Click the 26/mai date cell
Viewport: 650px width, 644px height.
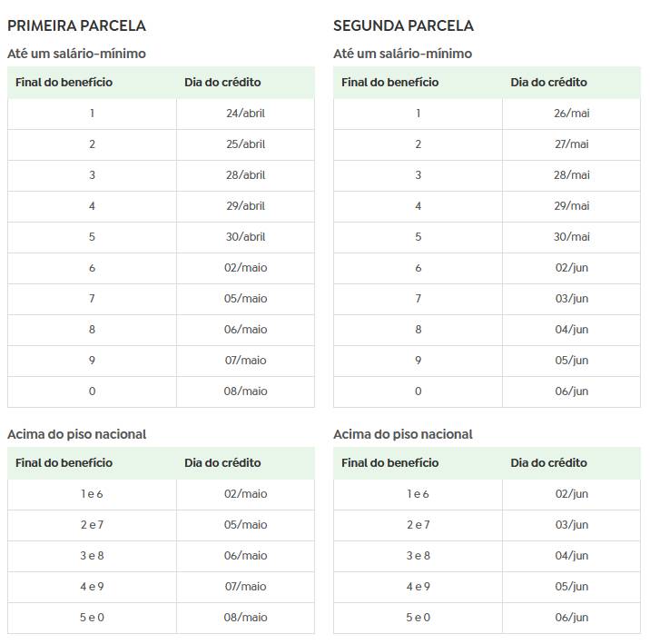tap(572, 114)
